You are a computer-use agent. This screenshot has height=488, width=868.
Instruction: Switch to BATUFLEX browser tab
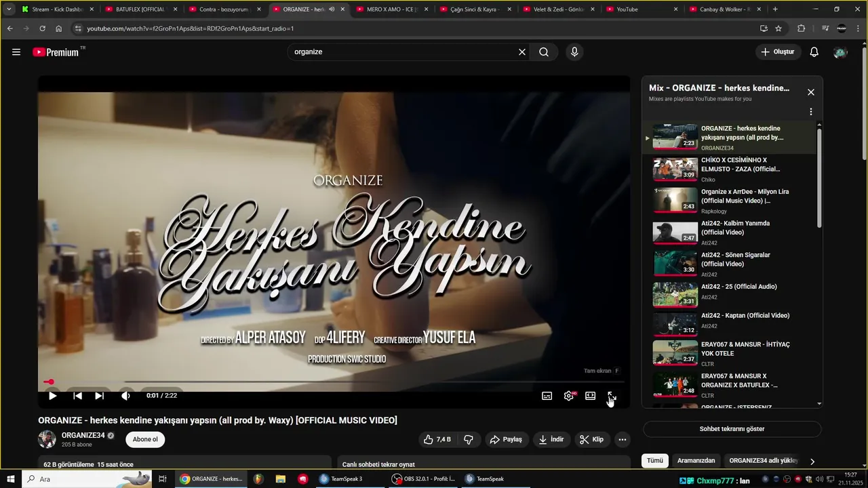click(141, 9)
